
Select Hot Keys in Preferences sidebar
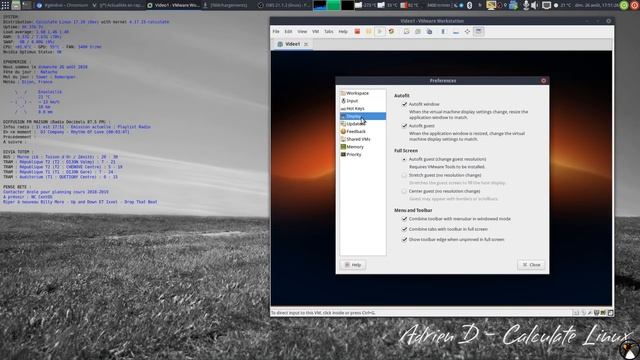362,109
